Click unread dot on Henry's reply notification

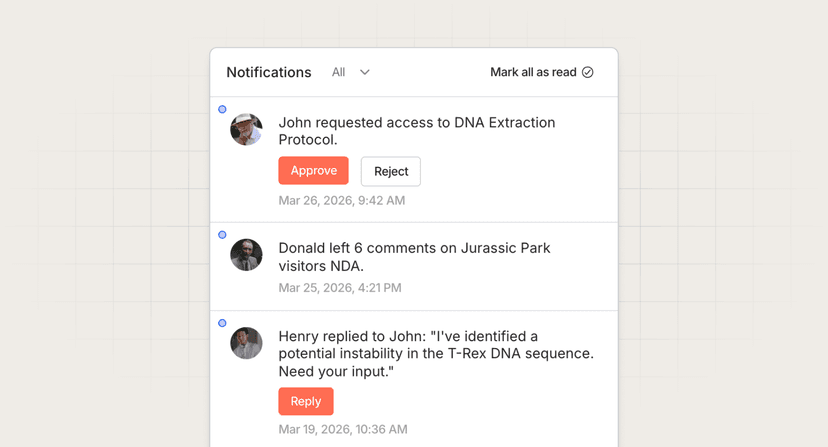coord(222,323)
